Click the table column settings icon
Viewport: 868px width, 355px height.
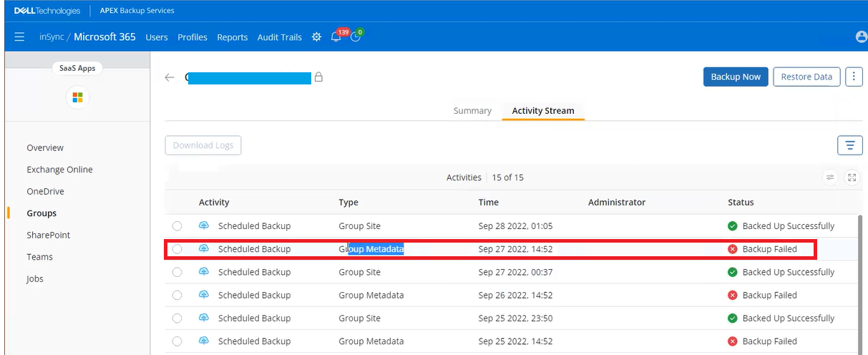pos(830,177)
